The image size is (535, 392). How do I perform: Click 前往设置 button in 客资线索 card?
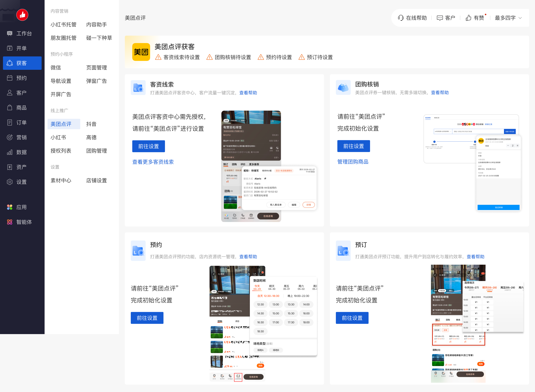click(149, 146)
